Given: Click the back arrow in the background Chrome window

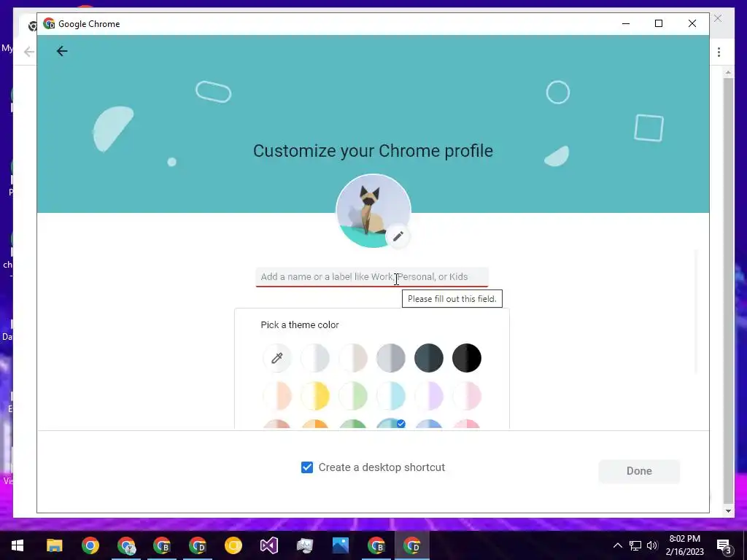Looking at the screenshot, I should pyautogui.click(x=28, y=52).
